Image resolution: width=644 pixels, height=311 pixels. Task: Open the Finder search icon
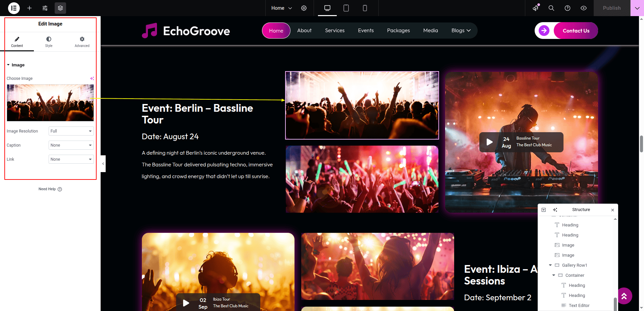pyautogui.click(x=551, y=8)
